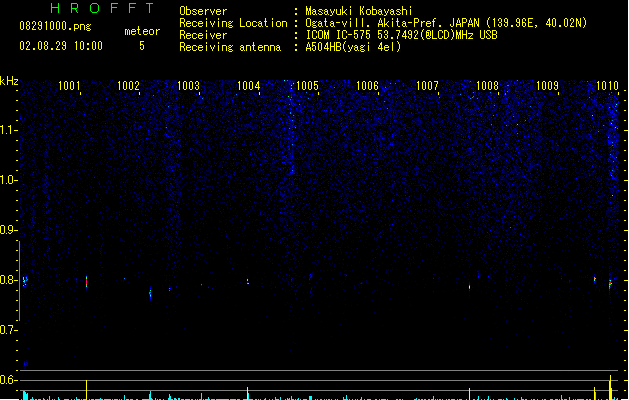Image resolution: width=629 pixels, height=400 pixels.
Task: Click the 1001 time axis label
Action: (69, 86)
